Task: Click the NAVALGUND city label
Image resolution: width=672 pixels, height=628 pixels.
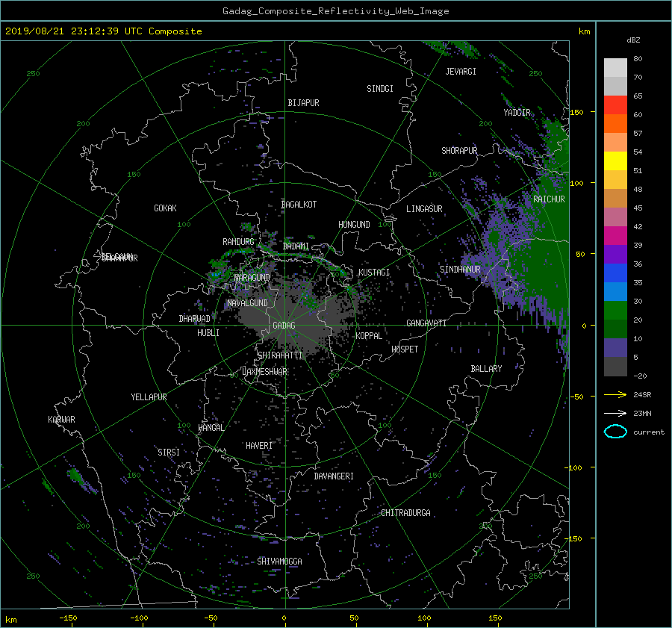Action: [247, 302]
